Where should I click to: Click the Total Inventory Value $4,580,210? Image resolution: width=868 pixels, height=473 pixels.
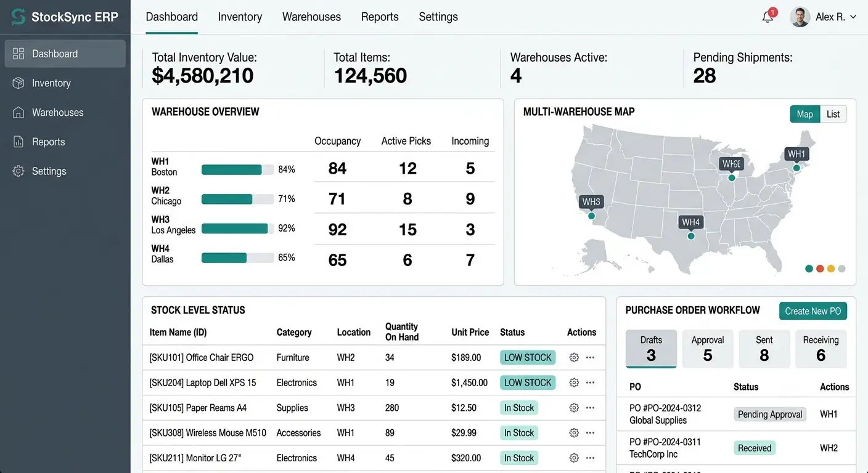203,76
